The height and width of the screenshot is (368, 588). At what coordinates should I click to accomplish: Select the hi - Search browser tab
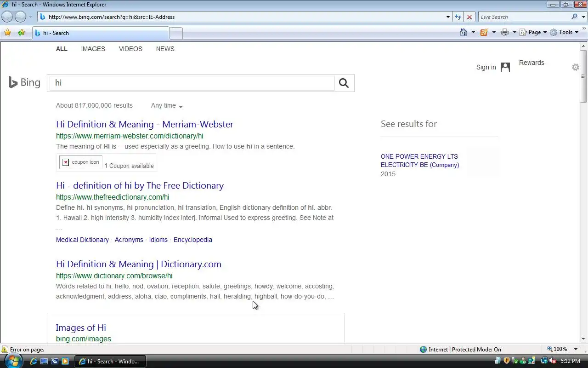(x=100, y=33)
